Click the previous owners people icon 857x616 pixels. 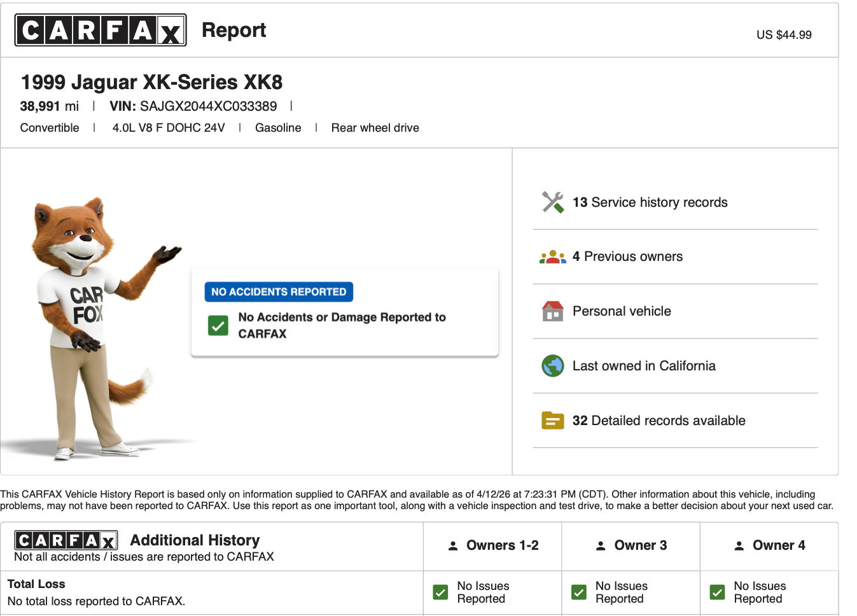point(552,257)
